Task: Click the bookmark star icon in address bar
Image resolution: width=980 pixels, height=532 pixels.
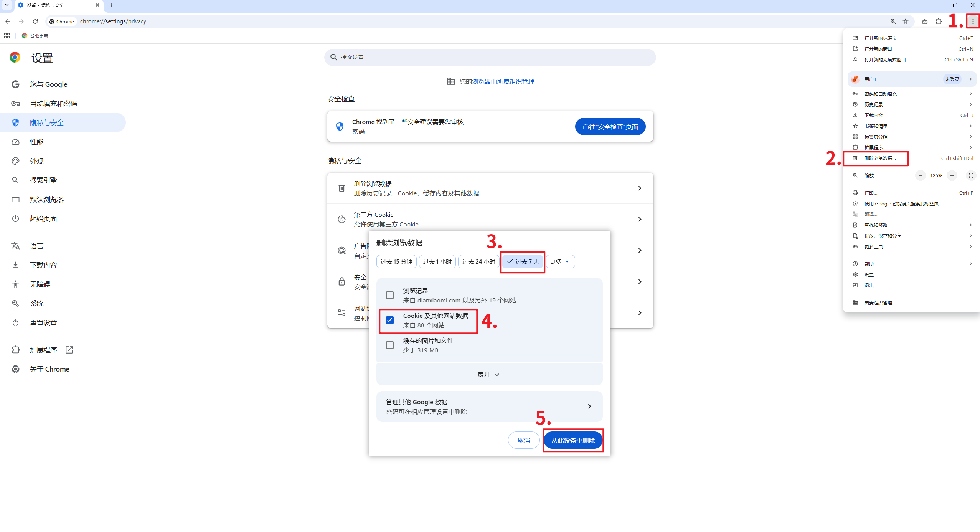Action: click(x=906, y=21)
